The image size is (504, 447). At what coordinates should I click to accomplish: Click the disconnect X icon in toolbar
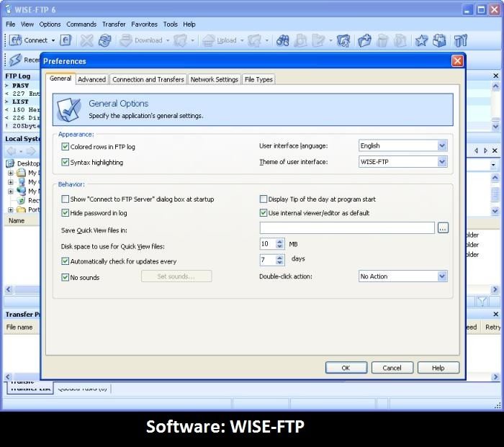[x=86, y=40]
